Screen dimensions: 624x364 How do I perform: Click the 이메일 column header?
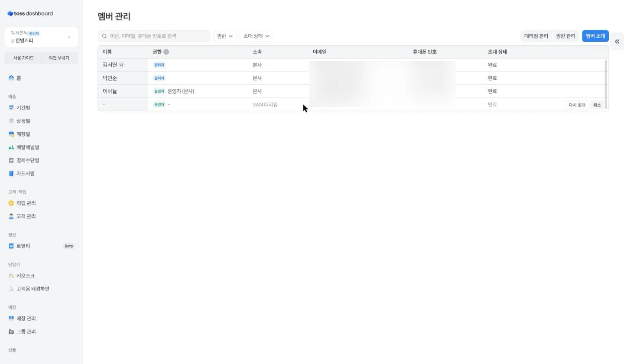click(319, 52)
